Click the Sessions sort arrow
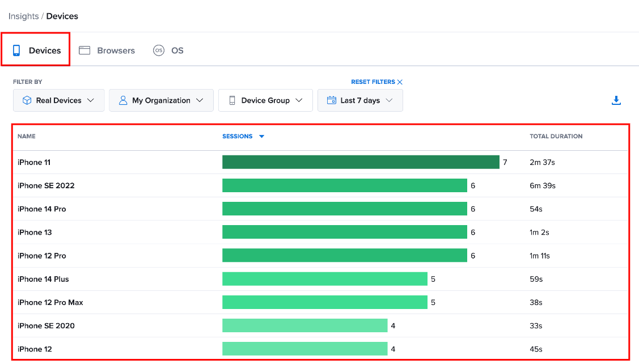Screen dimensions: 639x364 tap(261, 137)
